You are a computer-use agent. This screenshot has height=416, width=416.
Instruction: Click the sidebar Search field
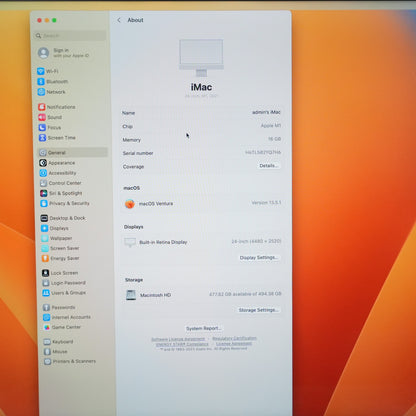[70, 35]
